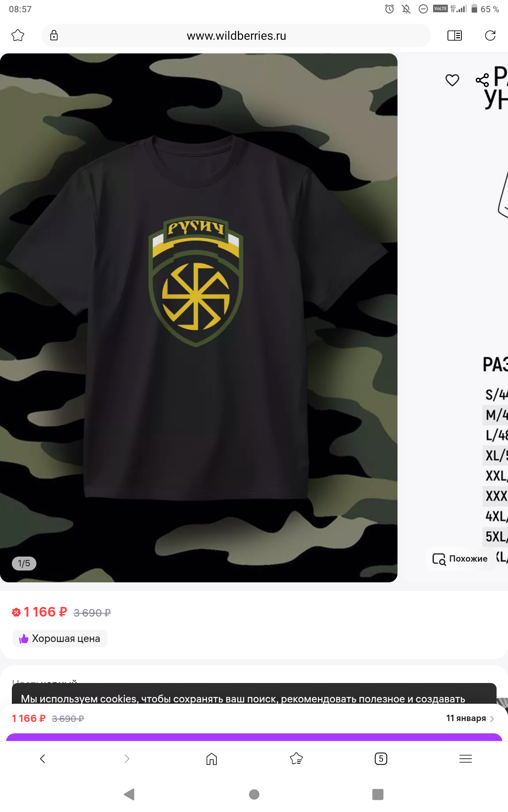Screen dimensions: 508x812
Task: Reload the wildberries page
Action: (490, 36)
